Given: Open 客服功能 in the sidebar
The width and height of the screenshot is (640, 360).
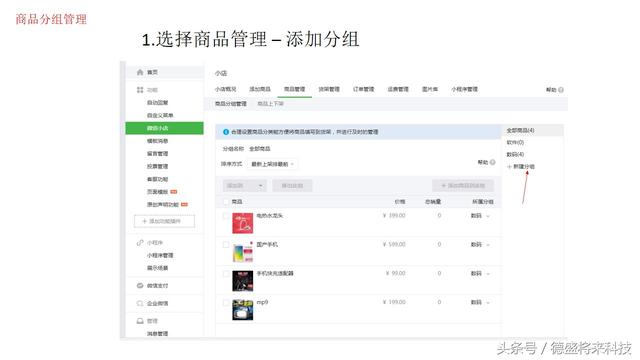Looking at the screenshot, I should (x=158, y=179).
